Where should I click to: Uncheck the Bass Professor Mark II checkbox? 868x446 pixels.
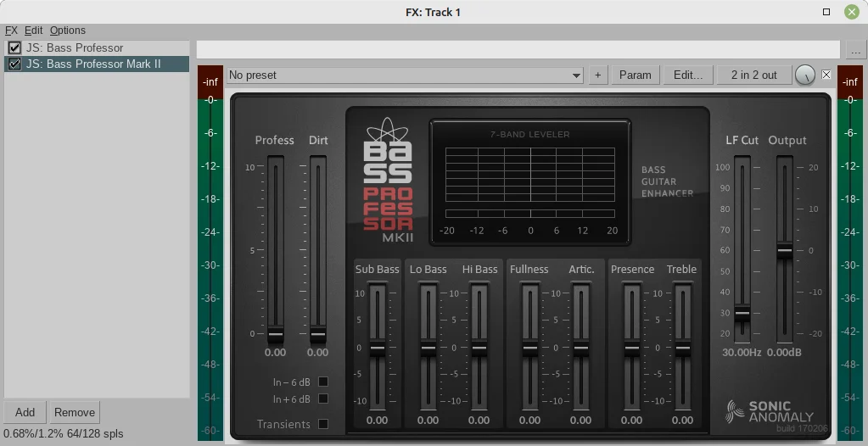[14, 64]
